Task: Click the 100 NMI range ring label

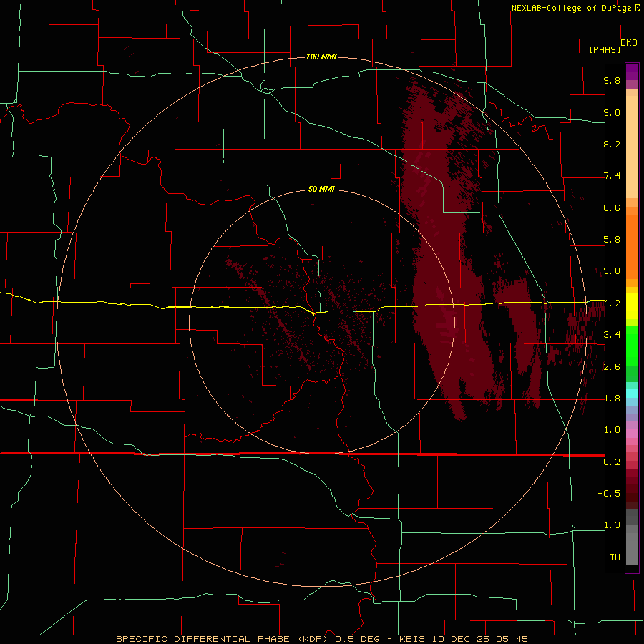Action: point(321,57)
